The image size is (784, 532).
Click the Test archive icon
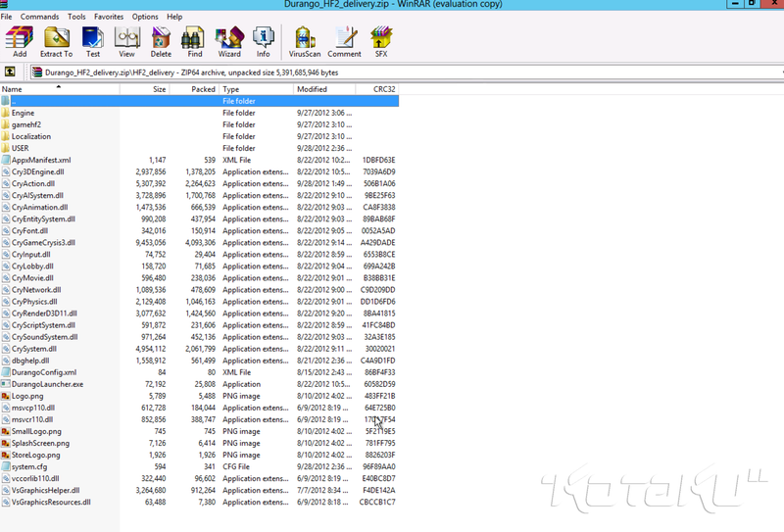93,38
